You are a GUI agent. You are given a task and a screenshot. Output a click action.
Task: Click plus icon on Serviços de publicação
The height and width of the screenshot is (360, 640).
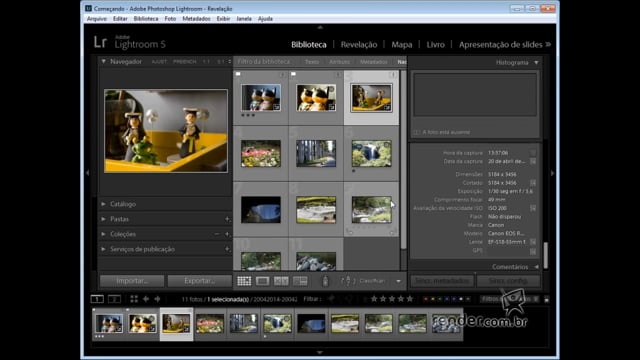click(227, 249)
